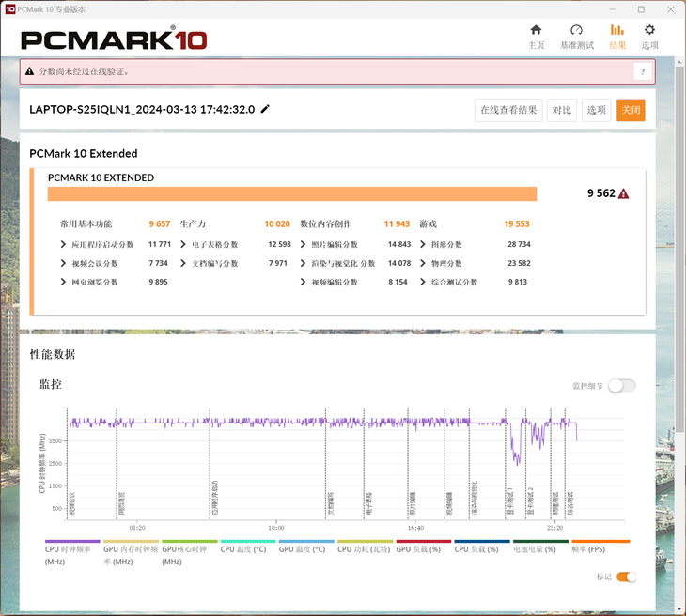Expand 照片编辑分数 row

[303, 244]
